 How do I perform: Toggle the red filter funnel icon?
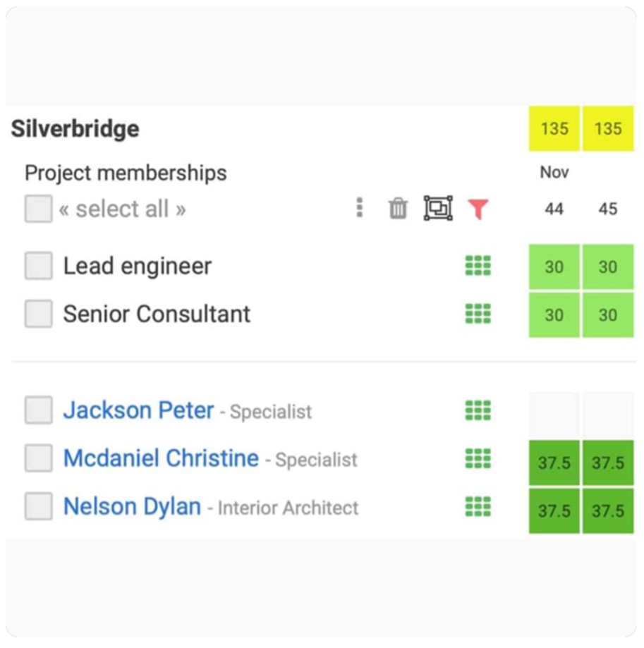[x=478, y=209]
